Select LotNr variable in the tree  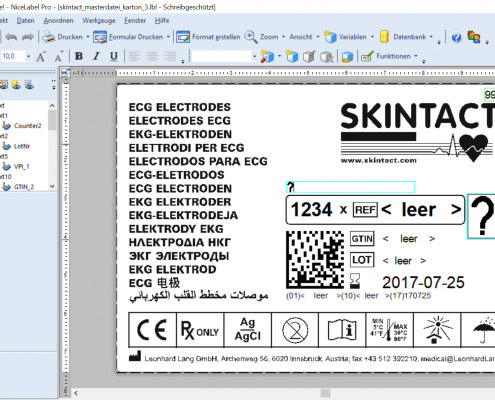(22, 146)
